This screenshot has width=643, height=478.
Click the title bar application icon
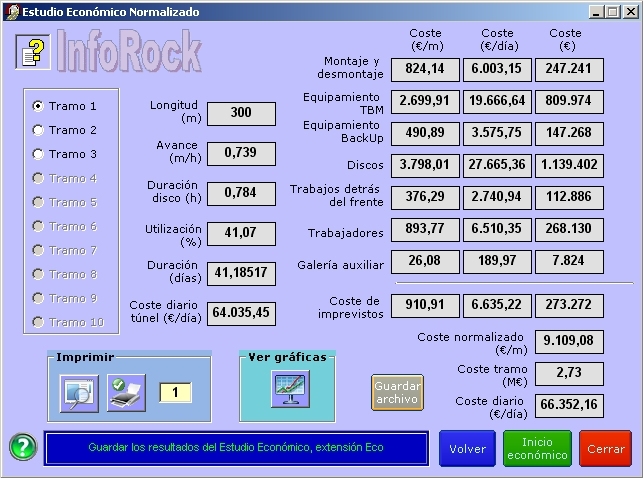(x=11, y=12)
